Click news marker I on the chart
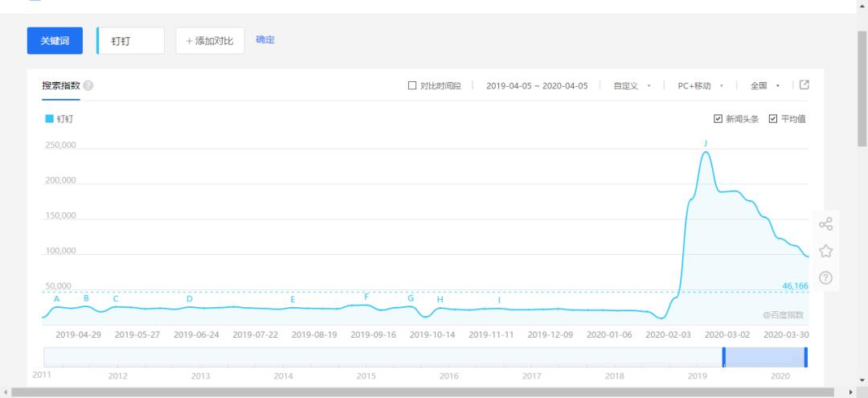The image size is (868, 398). click(499, 300)
